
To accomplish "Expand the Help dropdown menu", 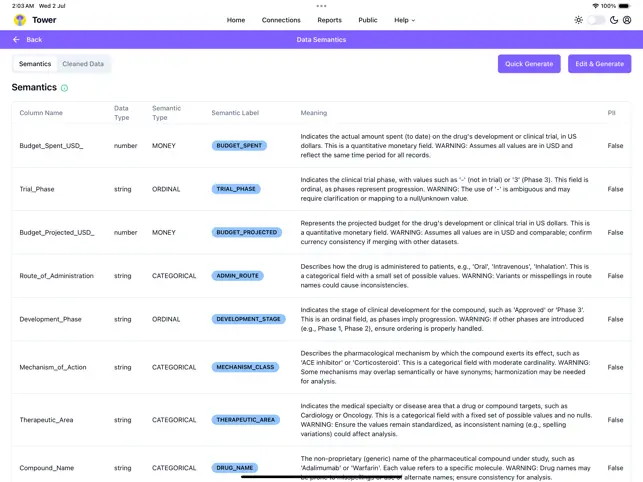I will (x=404, y=20).
